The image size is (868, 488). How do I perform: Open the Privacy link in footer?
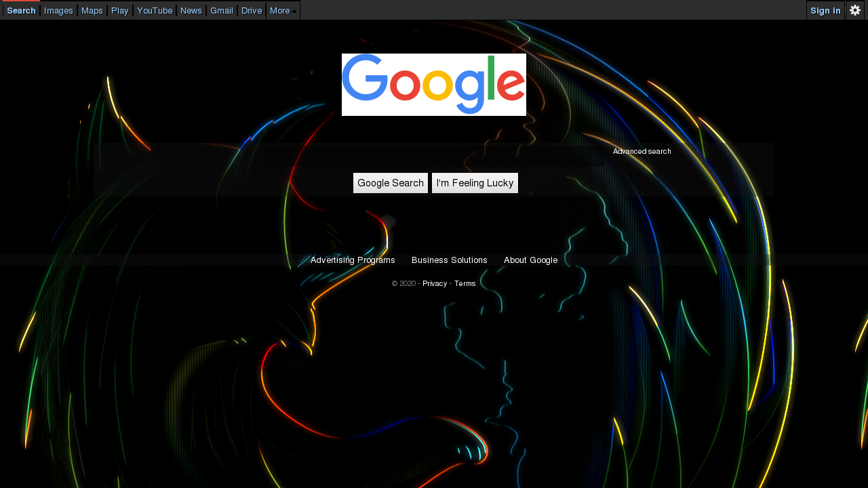[435, 283]
